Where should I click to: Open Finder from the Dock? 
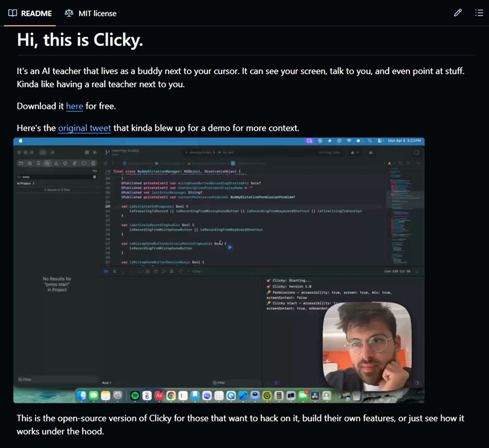point(81,396)
